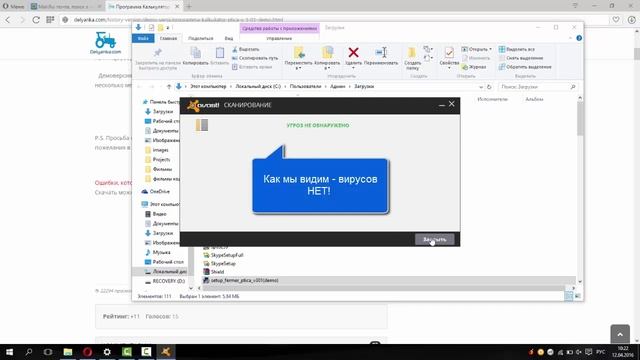640x360 pixels.
Task: Click the Delyanka.com tractor logo
Action: 105,43
